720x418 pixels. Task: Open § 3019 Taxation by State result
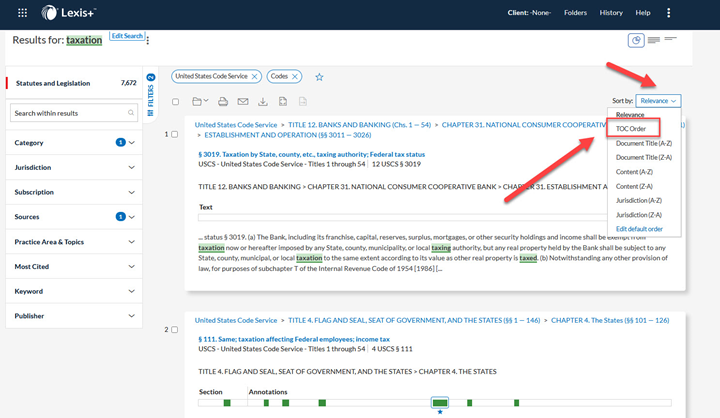pyautogui.click(x=312, y=154)
